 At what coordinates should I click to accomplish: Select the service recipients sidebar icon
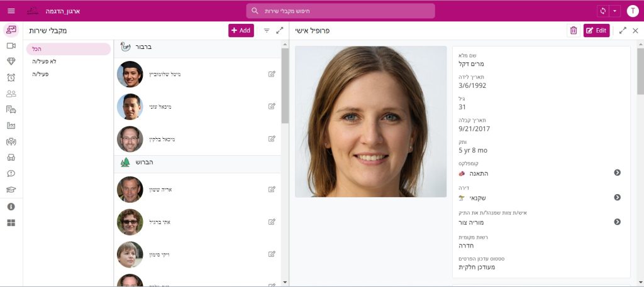pos(11,30)
